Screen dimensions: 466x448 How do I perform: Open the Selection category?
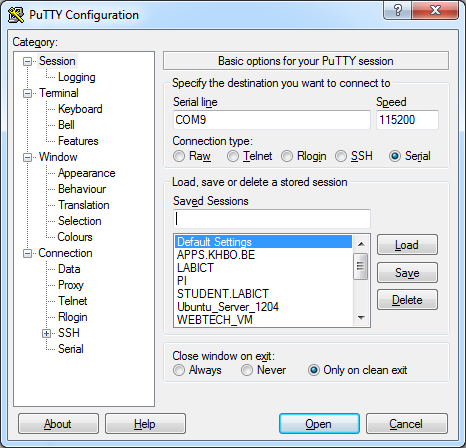79,221
